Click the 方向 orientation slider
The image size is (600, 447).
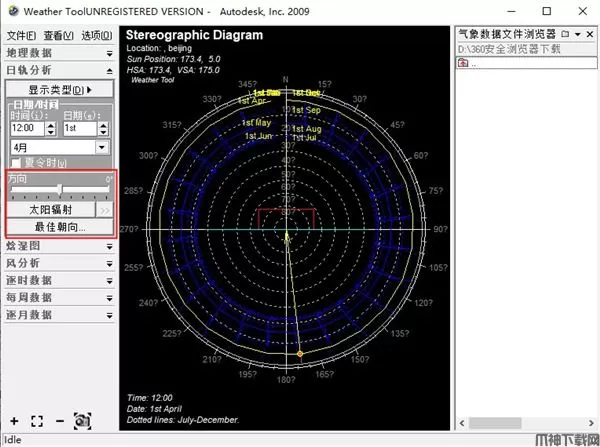(60, 190)
